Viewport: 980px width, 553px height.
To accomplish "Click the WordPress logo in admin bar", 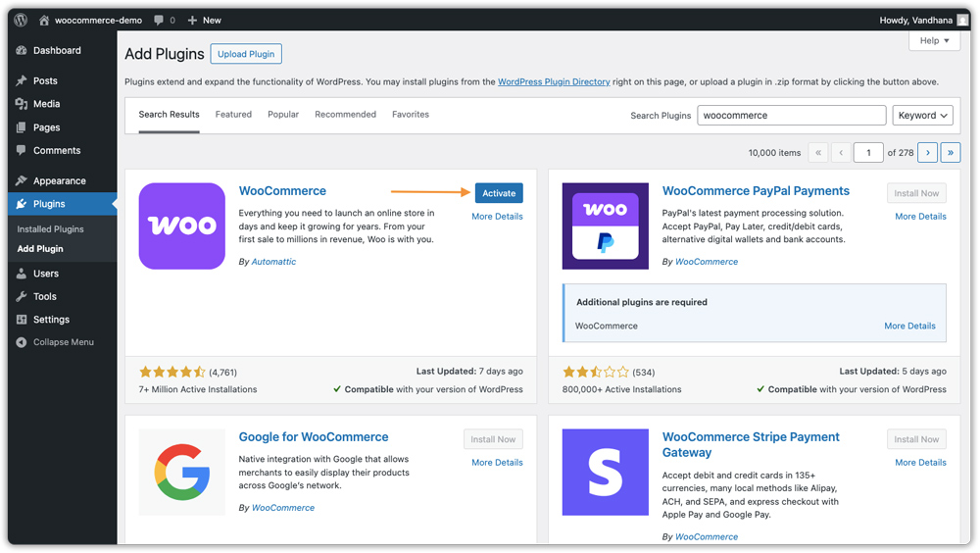I will 21,20.
